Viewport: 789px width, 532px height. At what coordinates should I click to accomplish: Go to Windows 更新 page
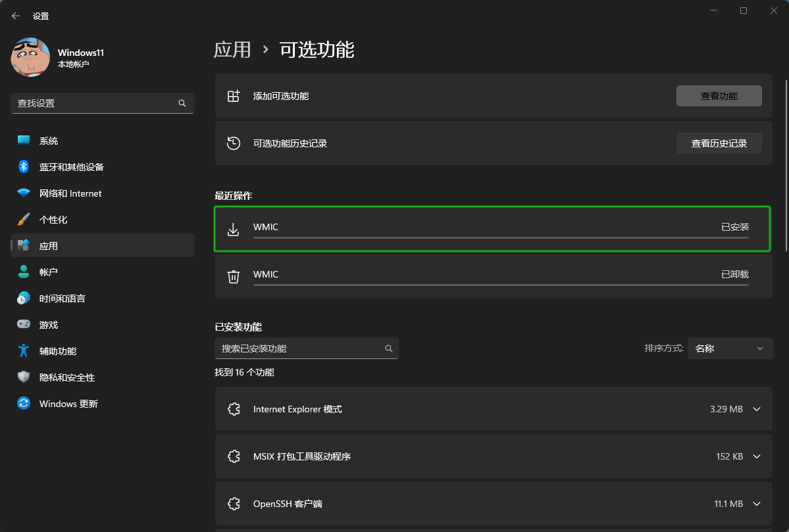[x=68, y=404]
